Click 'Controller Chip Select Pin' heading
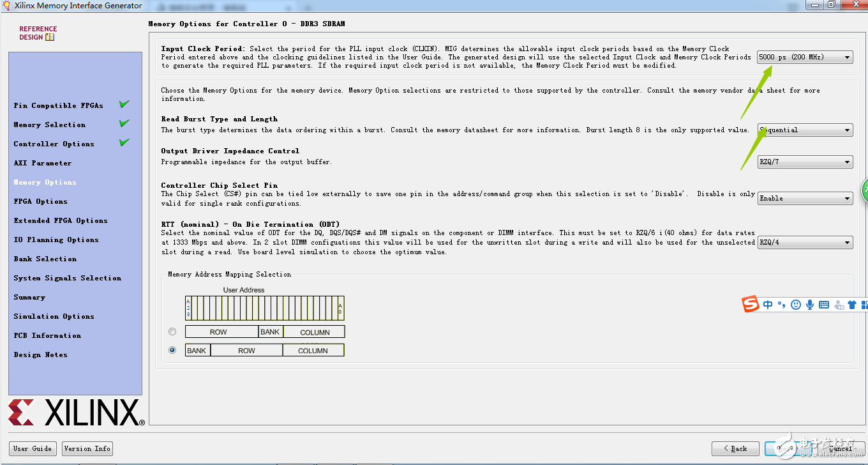This screenshot has width=868, height=465. (x=219, y=185)
